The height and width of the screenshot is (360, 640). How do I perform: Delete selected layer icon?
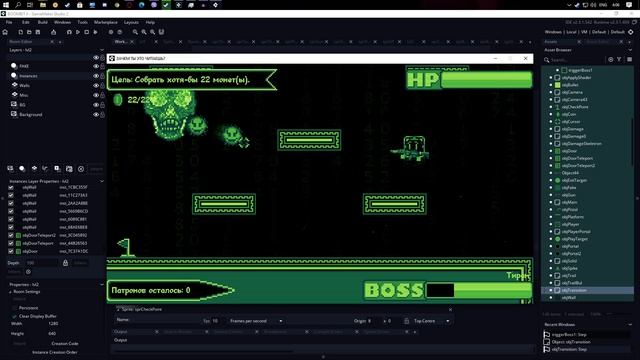tap(81, 169)
